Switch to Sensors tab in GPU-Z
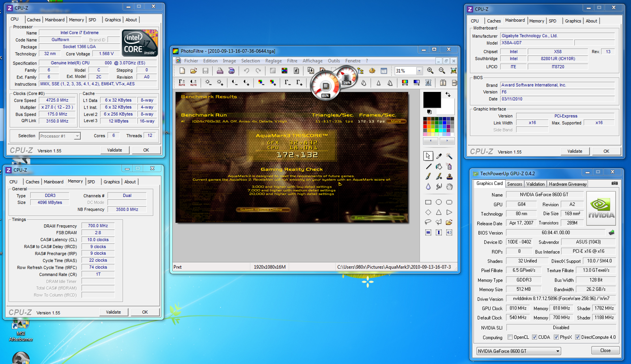The image size is (631, 364). coord(514,184)
